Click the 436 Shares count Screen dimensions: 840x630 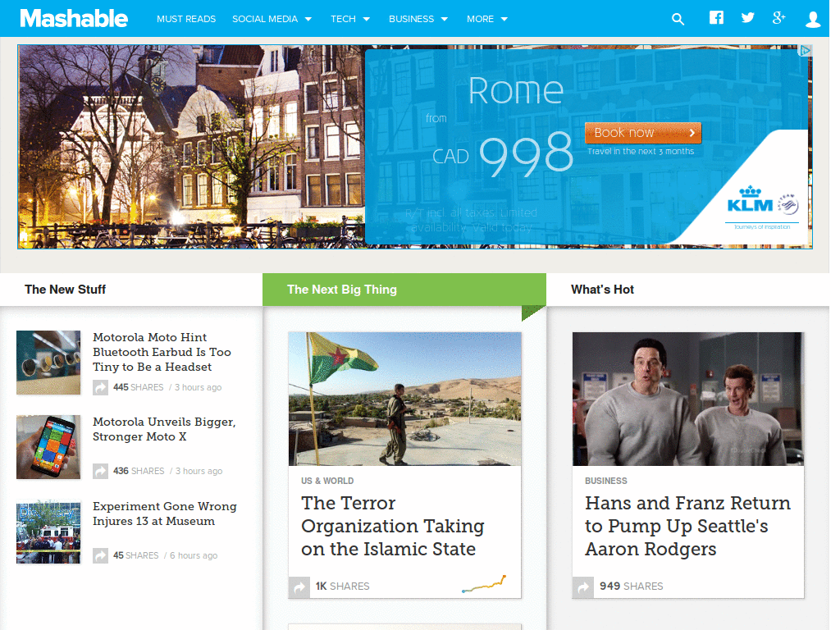[139, 471]
